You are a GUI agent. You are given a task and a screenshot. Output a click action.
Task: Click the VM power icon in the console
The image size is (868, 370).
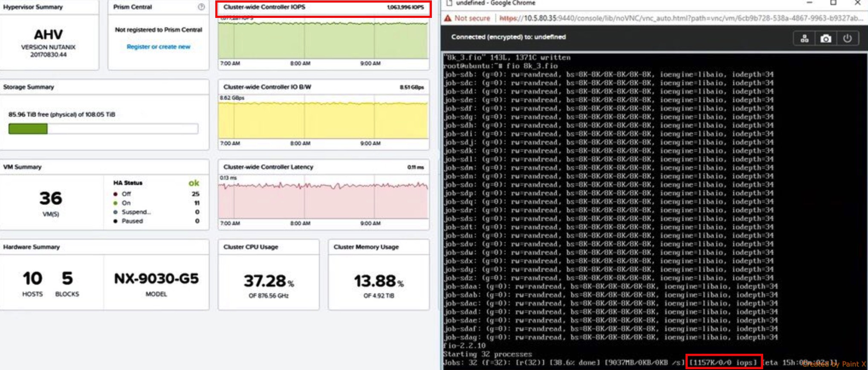pyautogui.click(x=847, y=39)
